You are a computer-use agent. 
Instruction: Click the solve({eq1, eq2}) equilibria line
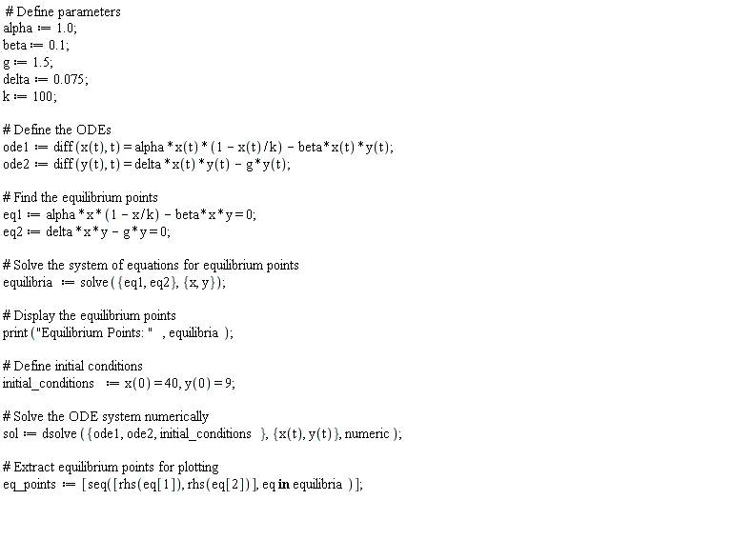click(x=114, y=283)
